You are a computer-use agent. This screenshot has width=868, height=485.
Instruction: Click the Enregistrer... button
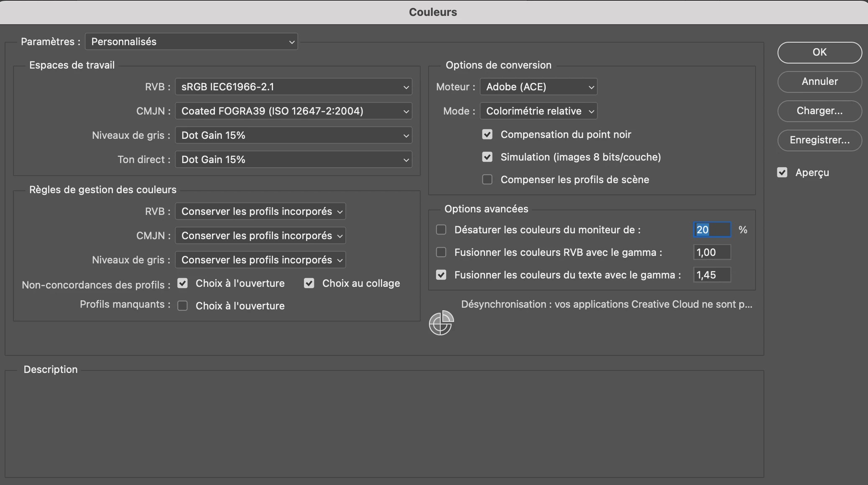tap(819, 140)
